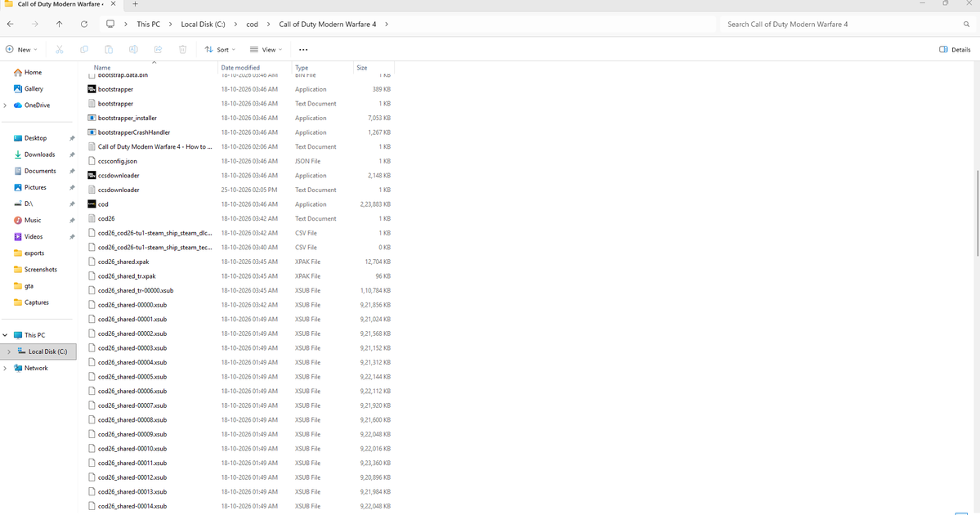This screenshot has height=515, width=980.
Task: Click the Rename toolbar icon
Action: (x=133, y=49)
